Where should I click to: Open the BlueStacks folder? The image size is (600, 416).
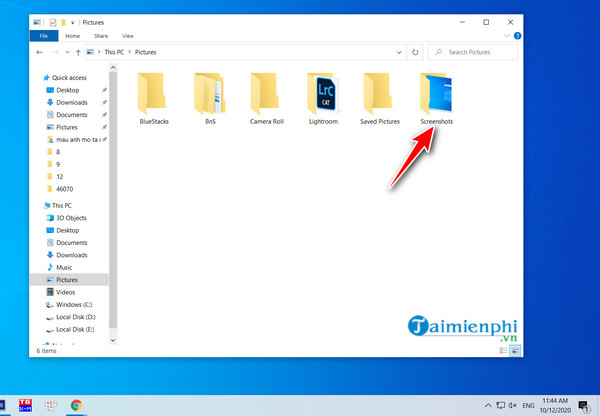point(154,99)
